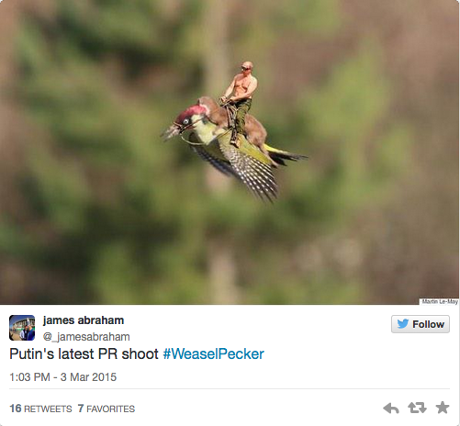Retweet using the retweet arrows icon

click(417, 408)
